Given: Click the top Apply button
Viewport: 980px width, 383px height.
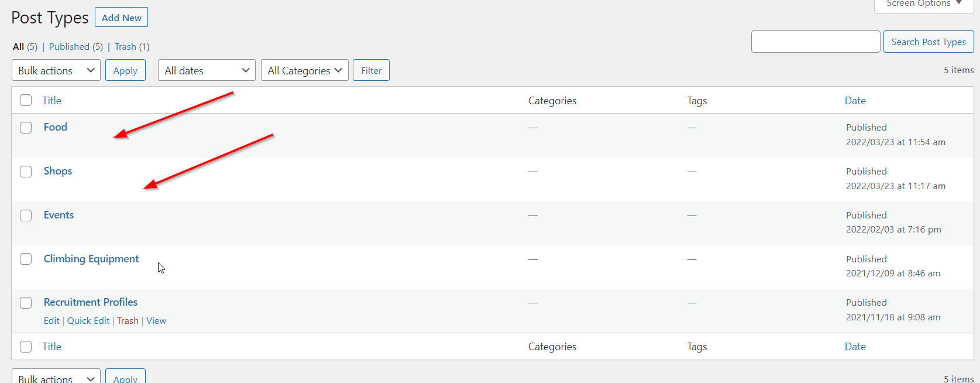Looking at the screenshot, I should click(125, 70).
